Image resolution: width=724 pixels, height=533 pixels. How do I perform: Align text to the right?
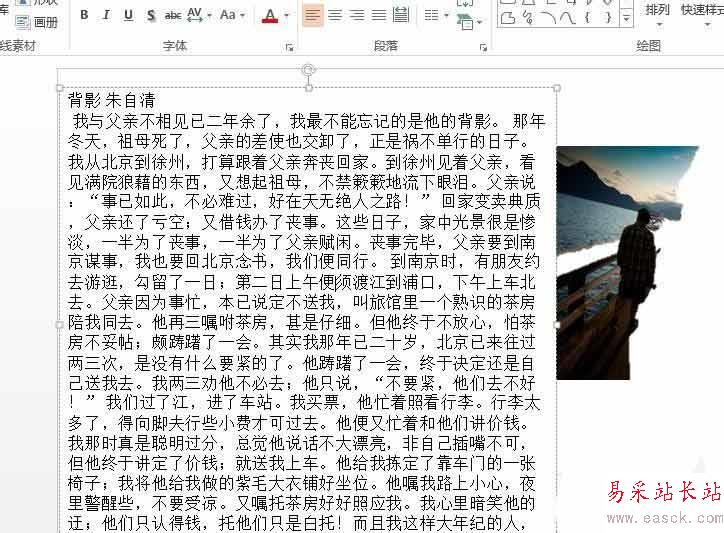356,15
